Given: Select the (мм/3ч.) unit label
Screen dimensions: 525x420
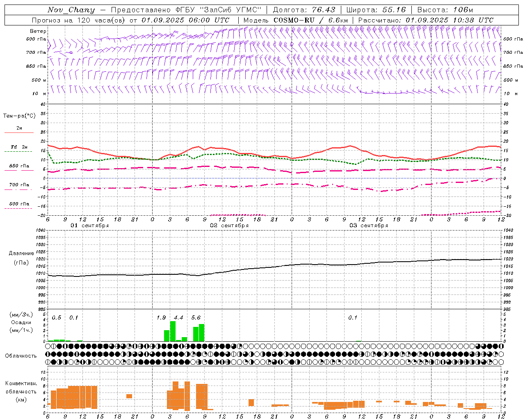Looking at the screenshot, I should tap(21, 315).
